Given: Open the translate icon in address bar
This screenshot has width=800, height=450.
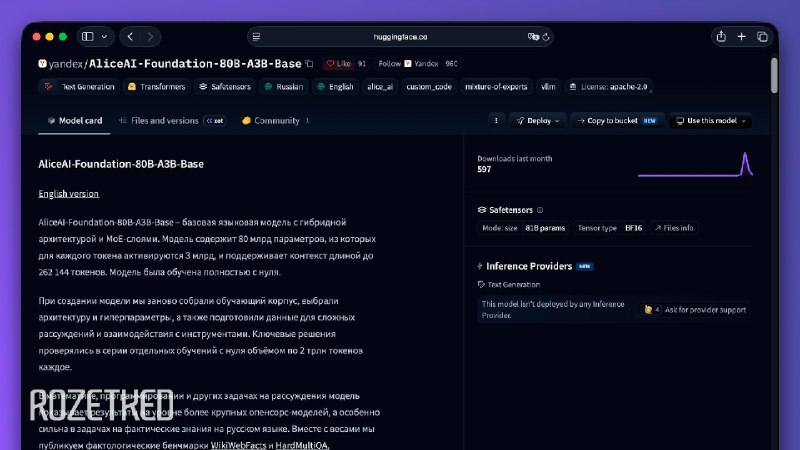Looking at the screenshot, I should click(x=533, y=37).
